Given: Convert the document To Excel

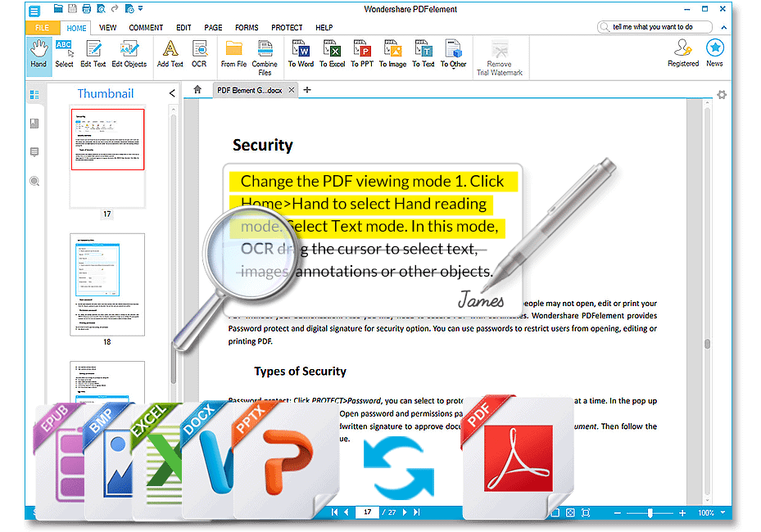Looking at the screenshot, I should click(x=332, y=54).
